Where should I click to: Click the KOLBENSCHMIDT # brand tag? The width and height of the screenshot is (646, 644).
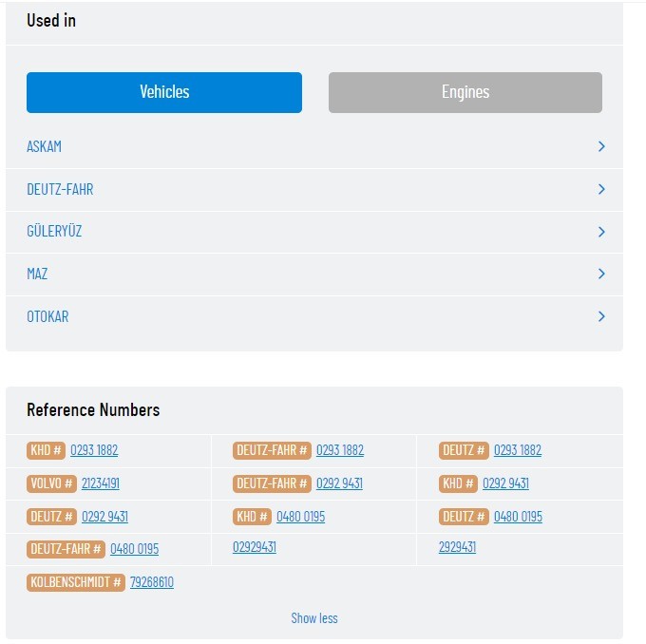click(x=76, y=582)
